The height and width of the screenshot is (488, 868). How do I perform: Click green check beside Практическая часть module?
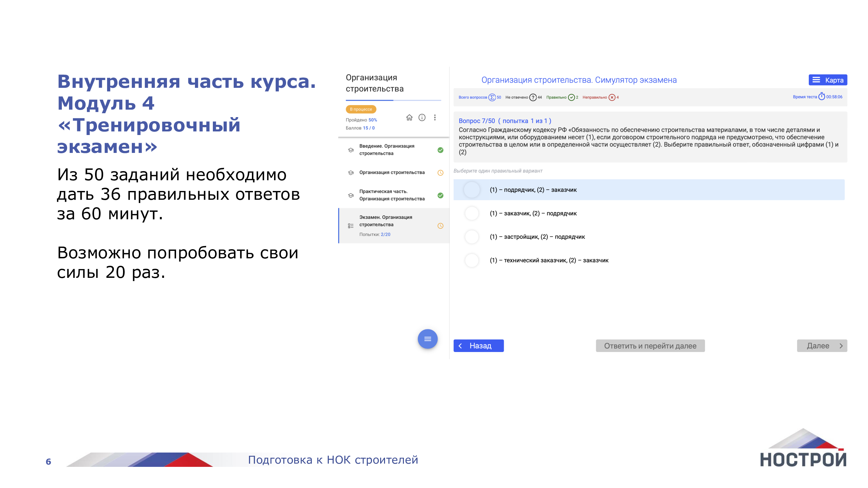[440, 195]
